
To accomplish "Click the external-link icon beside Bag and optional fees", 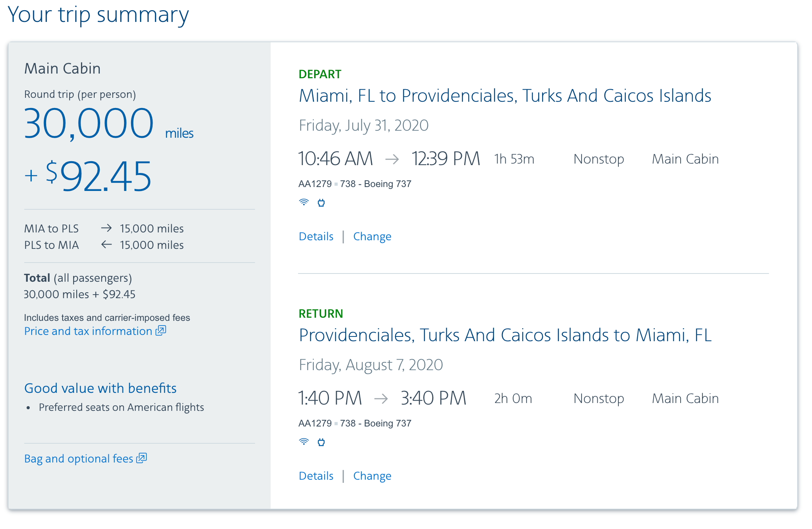I will (141, 458).
